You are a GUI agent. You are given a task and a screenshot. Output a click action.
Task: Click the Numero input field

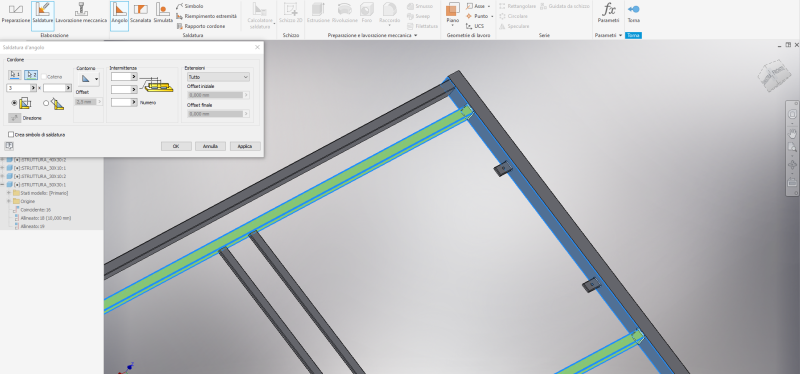pyautogui.click(x=121, y=102)
